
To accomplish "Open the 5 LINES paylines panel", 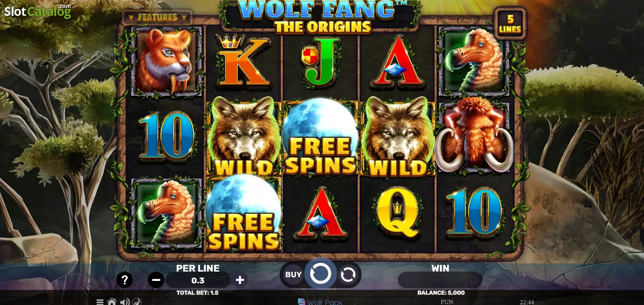I will click(510, 24).
